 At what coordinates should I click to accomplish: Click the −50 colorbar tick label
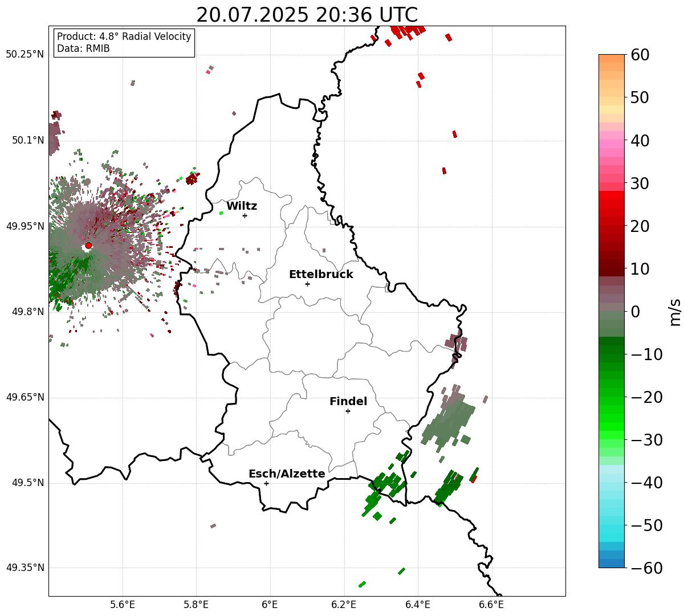(646, 525)
